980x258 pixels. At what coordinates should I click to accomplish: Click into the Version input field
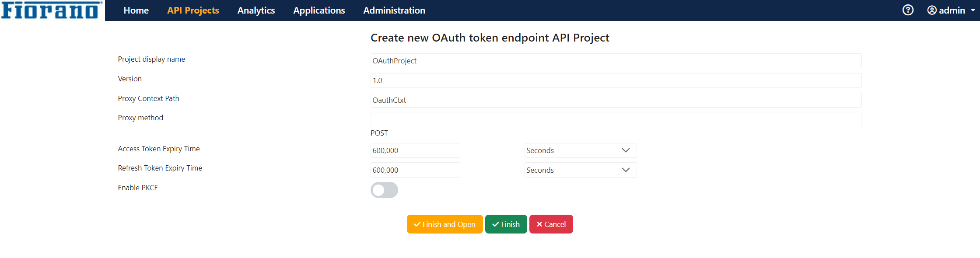(616, 80)
